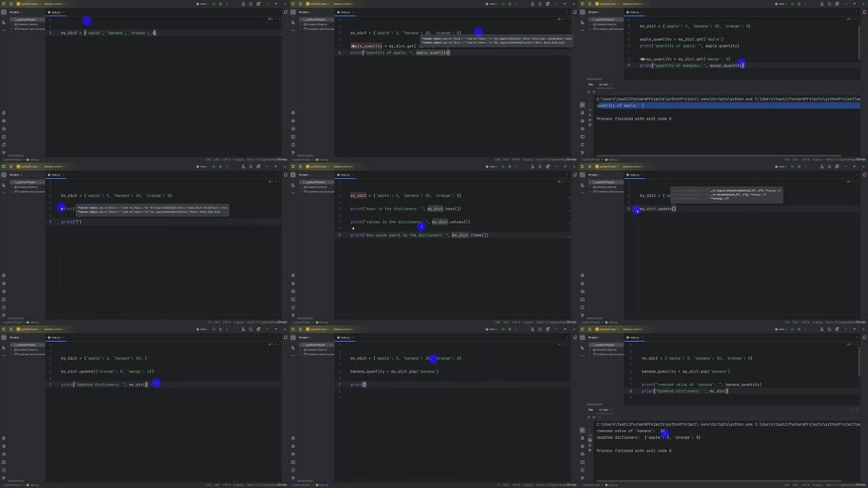Click '4 spaces' indent in the banana pop print() frame
Image resolution: width=868 pixels, height=488 pixels.
click(x=528, y=485)
